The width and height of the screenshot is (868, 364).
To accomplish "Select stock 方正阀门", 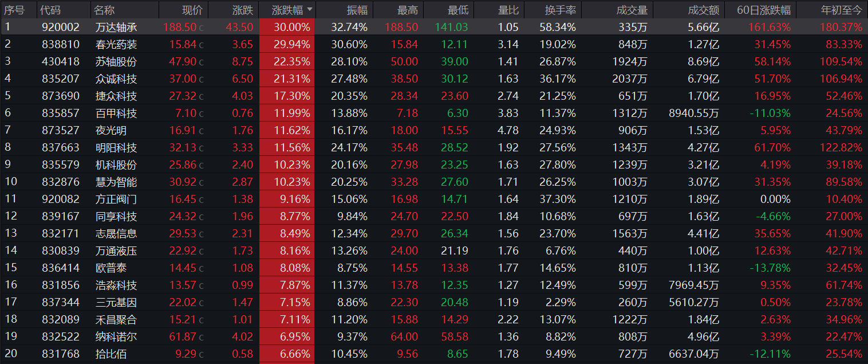I will (x=116, y=199).
